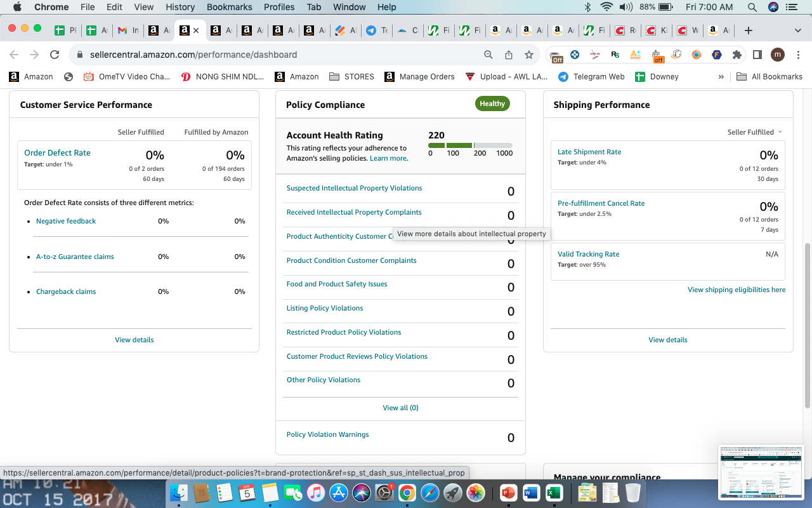View details under Shipping Performance
The width and height of the screenshot is (812, 508).
click(x=668, y=340)
